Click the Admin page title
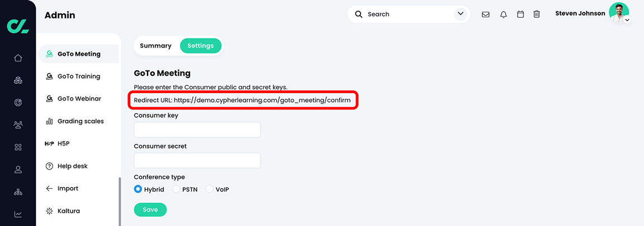 pos(60,16)
